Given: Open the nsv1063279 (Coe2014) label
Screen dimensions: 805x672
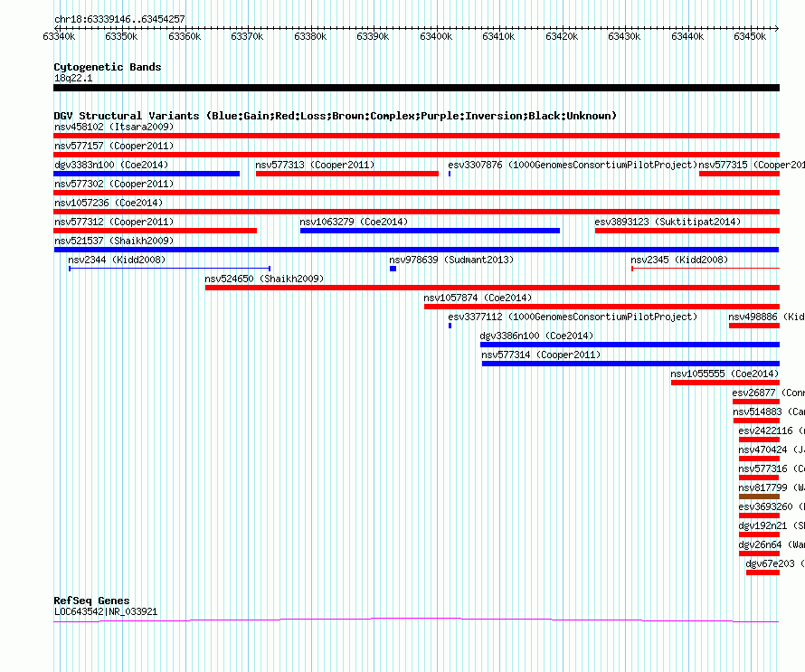Looking at the screenshot, I should 354,222.
